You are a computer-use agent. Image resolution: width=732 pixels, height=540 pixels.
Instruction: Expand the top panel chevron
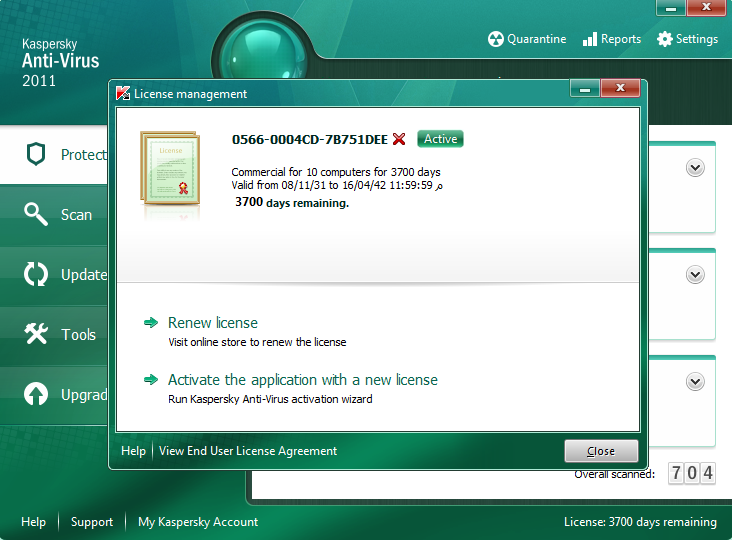pyautogui.click(x=695, y=168)
